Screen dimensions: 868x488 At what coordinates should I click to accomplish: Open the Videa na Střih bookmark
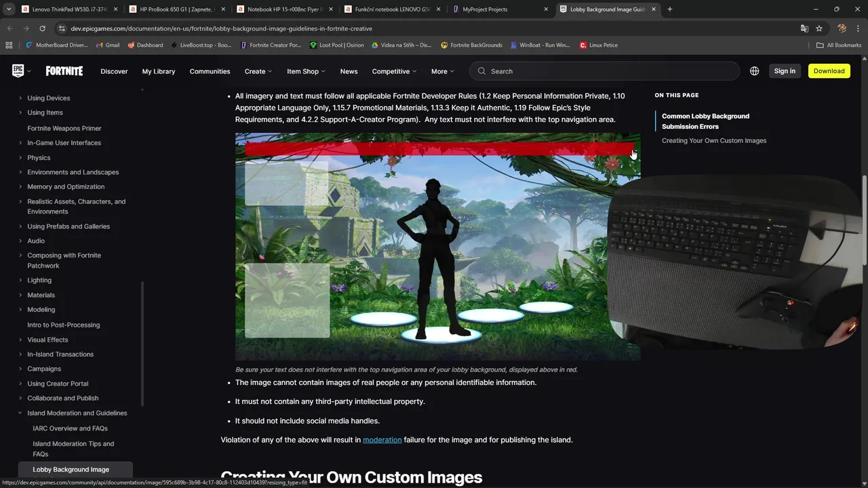pos(401,45)
